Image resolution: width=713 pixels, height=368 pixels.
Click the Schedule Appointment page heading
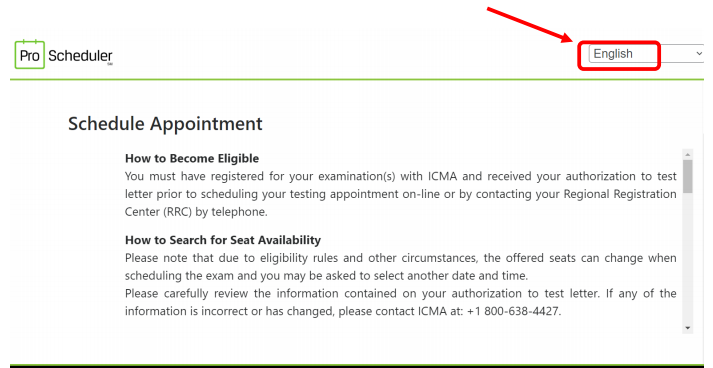point(166,124)
